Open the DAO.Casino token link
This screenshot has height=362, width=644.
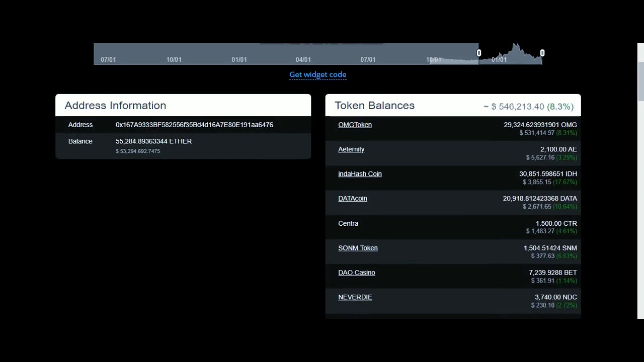click(x=357, y=273)
